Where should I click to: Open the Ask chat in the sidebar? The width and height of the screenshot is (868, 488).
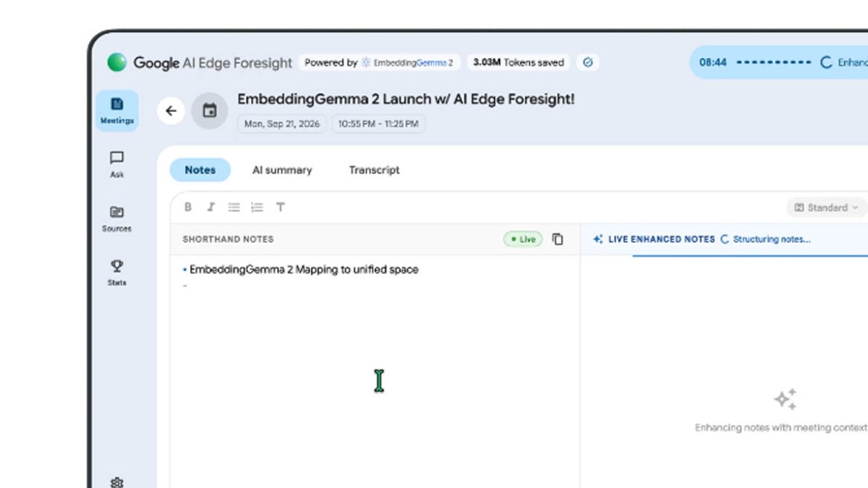116,164
